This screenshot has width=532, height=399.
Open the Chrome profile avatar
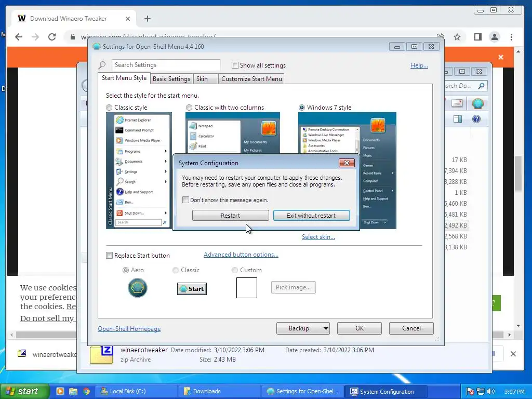pos(495,37)
